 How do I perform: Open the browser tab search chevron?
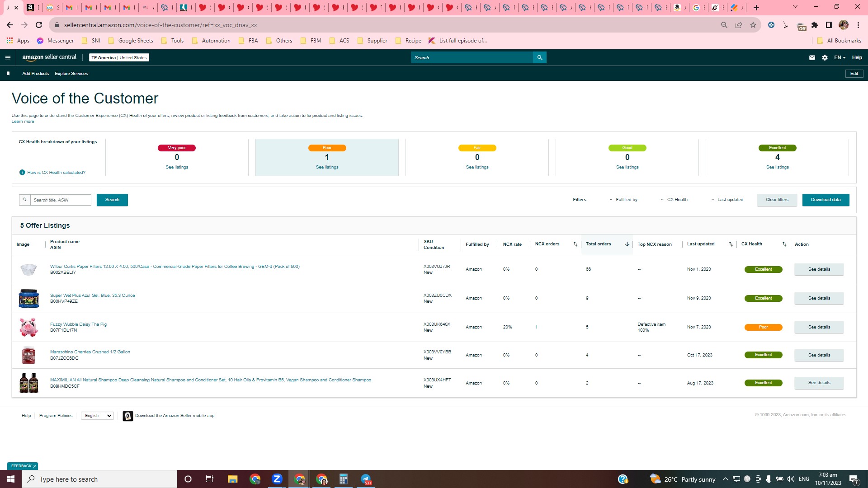(x=795, y=7)
